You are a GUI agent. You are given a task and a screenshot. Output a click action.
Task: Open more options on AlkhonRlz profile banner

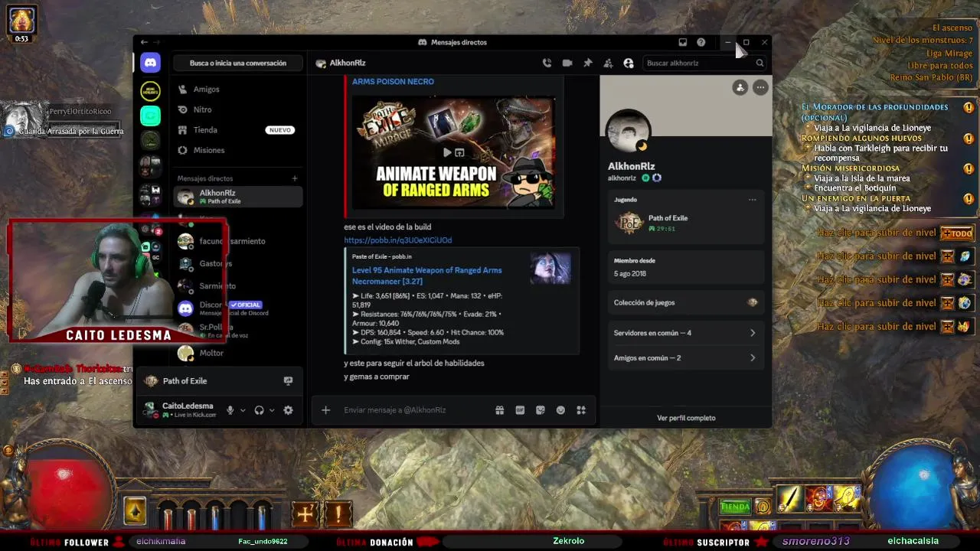pyautogui.click(x=760, y=87)
